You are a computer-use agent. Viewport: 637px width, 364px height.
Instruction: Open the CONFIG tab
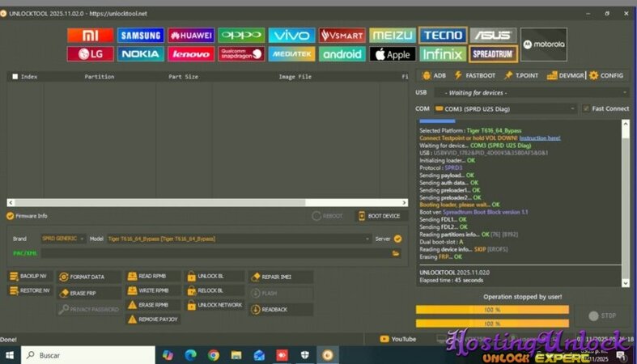click(x=605, y=75)
